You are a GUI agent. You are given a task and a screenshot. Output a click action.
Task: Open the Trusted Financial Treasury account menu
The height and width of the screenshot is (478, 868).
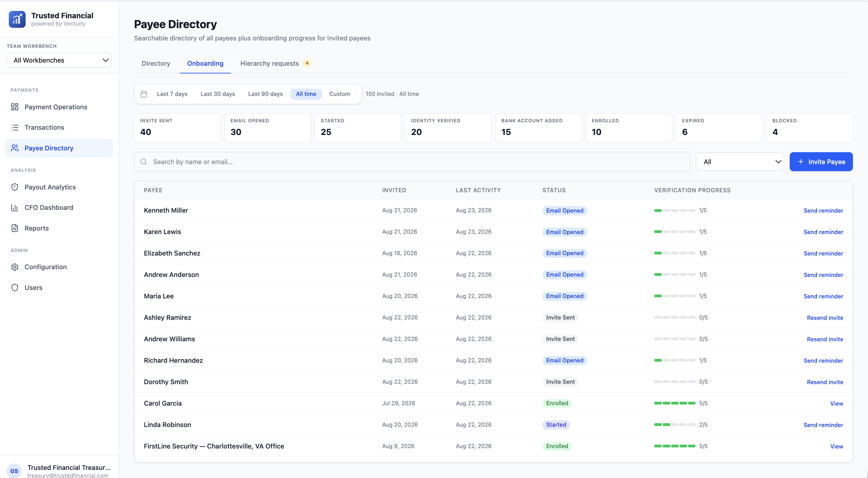[59, 471]
